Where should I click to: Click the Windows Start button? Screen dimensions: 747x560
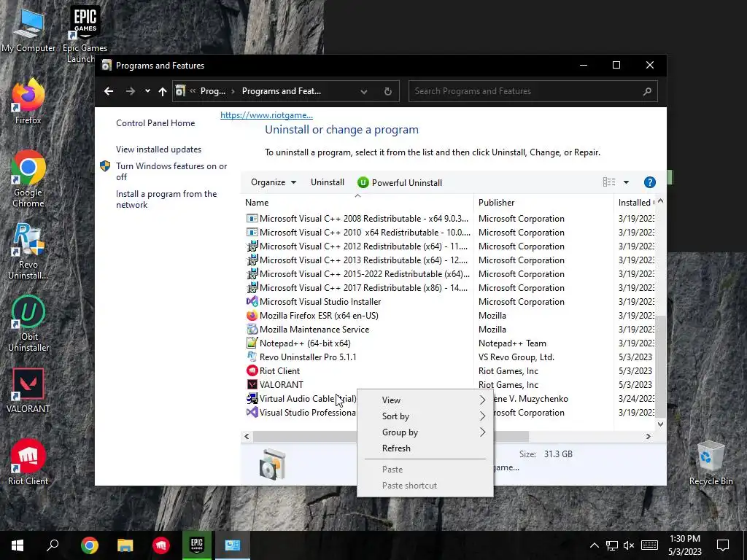tap(18, 545)
